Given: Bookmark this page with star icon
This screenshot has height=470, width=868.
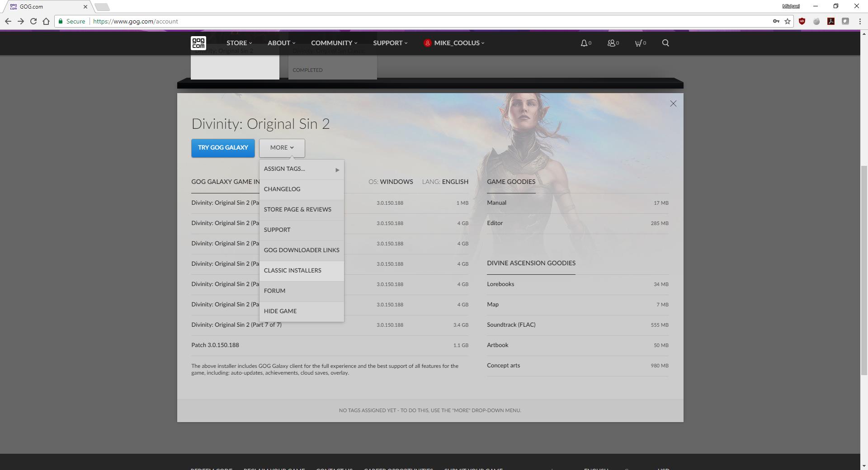Looking at the screenshot, I should 788,21.
